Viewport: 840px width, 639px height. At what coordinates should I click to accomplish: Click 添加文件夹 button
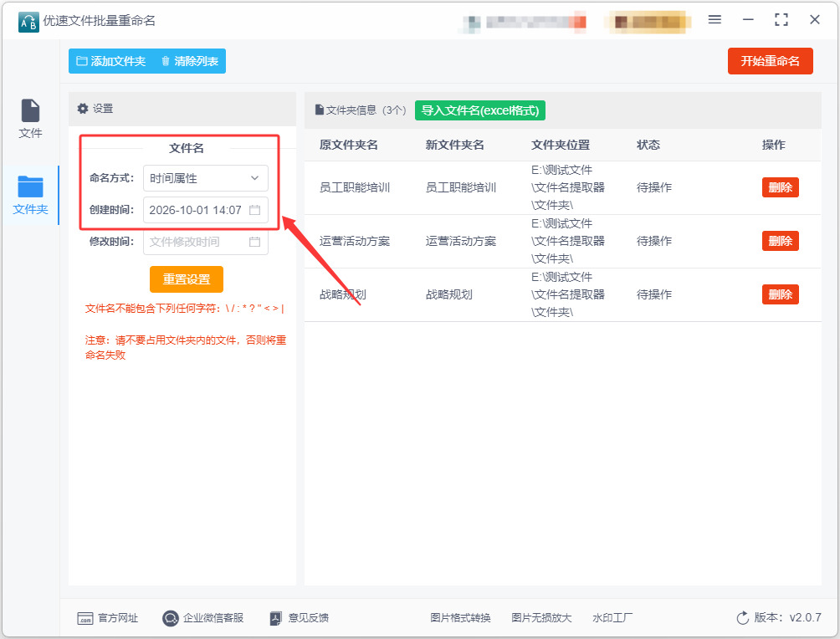pos(111,61)
